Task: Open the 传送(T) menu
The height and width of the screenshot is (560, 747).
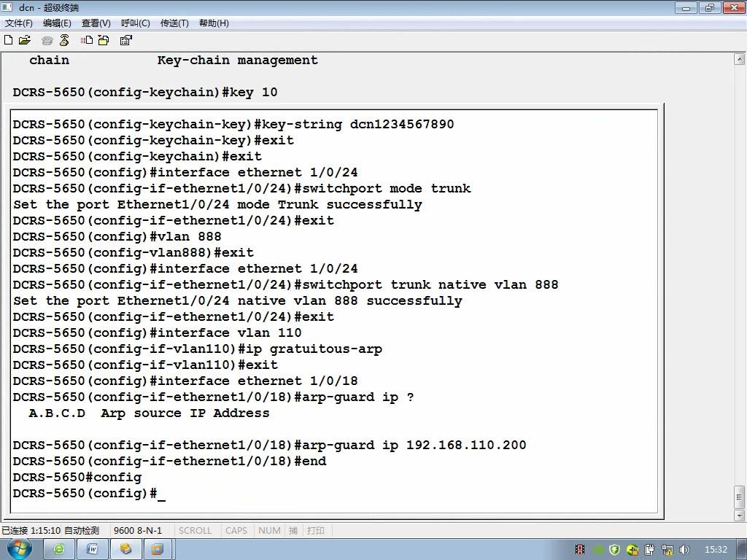Action: 174,23
